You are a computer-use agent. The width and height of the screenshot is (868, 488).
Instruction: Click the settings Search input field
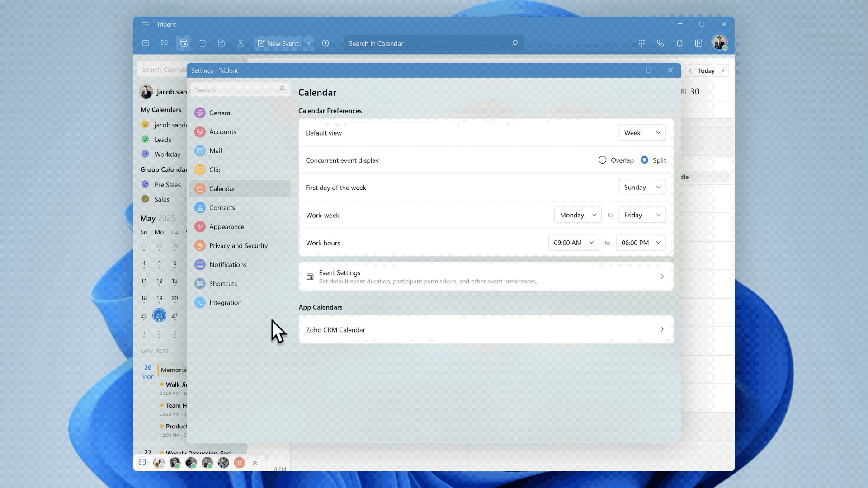pos(235,90)
